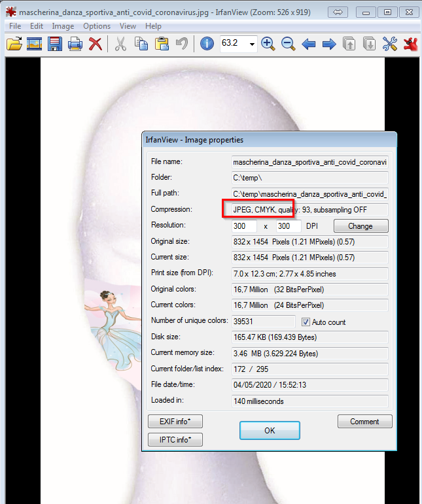The height and width of the screenshot is (504, 422).
Task: Click the Previous page icon
Action: click(x=349, y=44)
